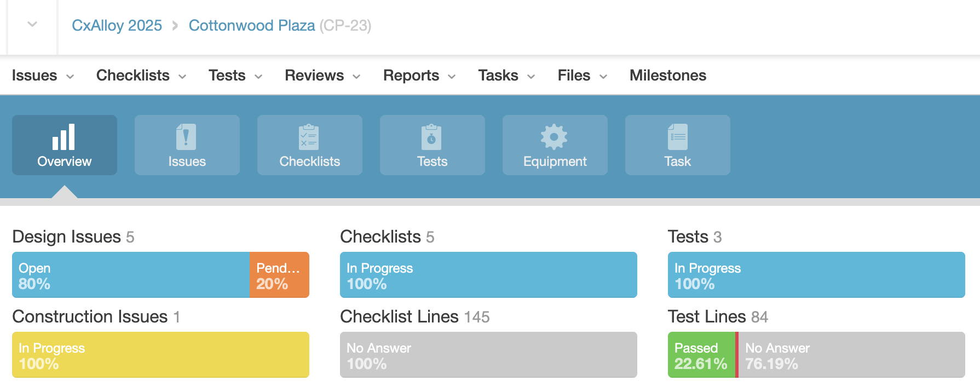Open the Task document list icon
This screenshot has width=980, height=392.
coord(677,137)
